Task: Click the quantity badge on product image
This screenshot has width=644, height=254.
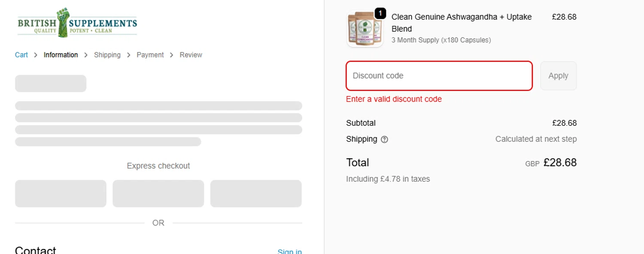Action: 380,14
